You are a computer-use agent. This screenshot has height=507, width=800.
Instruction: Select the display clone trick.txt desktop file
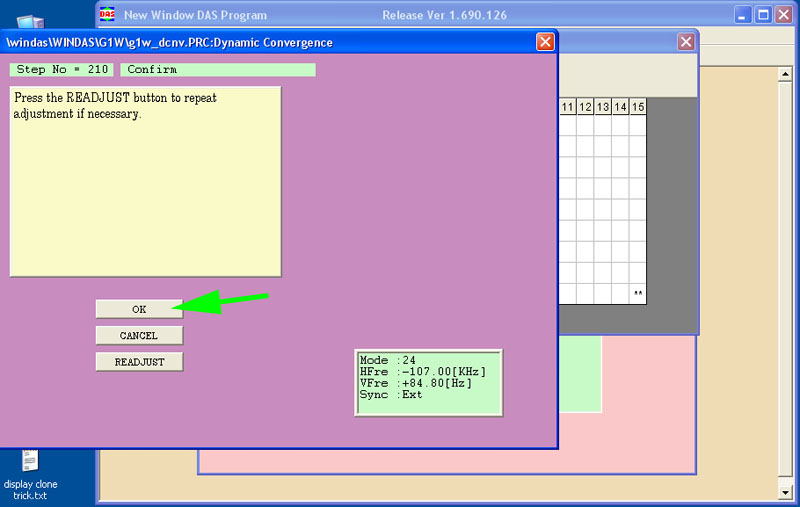pos(30,474)
